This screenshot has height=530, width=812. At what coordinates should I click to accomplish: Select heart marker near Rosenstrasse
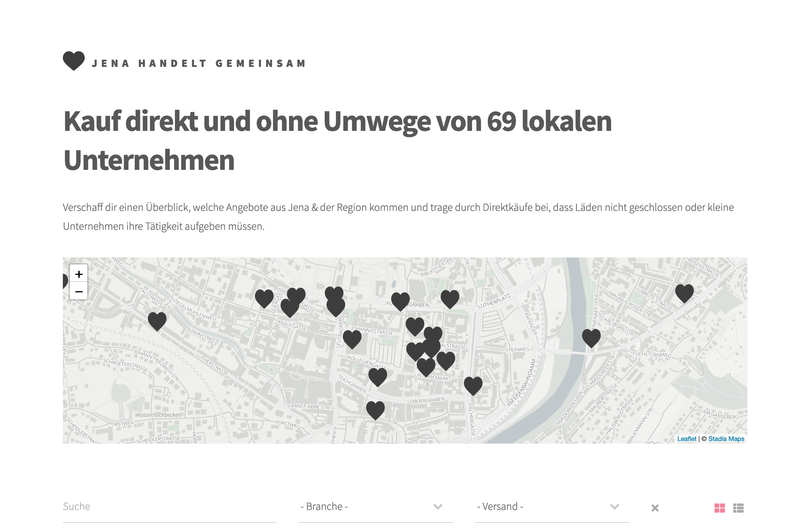pyautogui.click(x=685, y=293)
